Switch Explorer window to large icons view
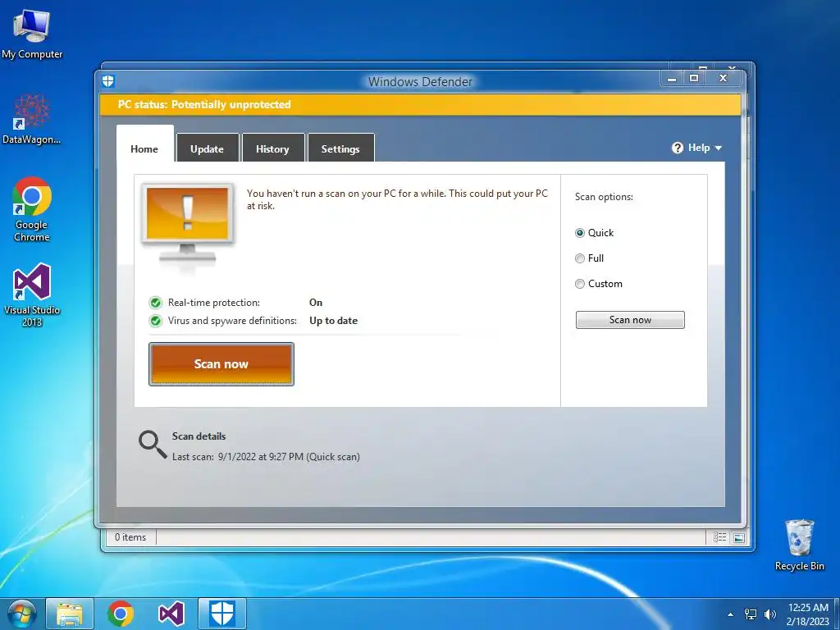 click(739, 538)
